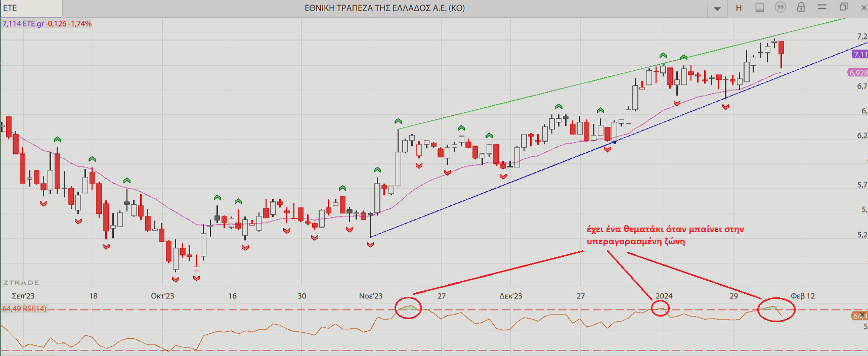Select the purple 7,11 last price tag
This screenshot has width=868, height=356.
[x=860, y=54]
